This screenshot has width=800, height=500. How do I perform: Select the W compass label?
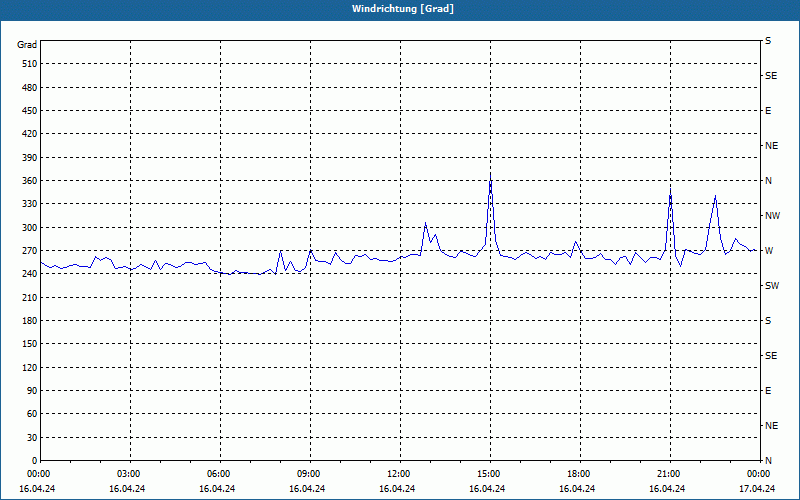click(x=769, y=251)
